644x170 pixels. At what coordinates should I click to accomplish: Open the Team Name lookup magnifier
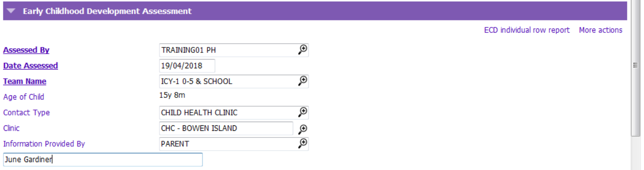[x=303, y=81]
